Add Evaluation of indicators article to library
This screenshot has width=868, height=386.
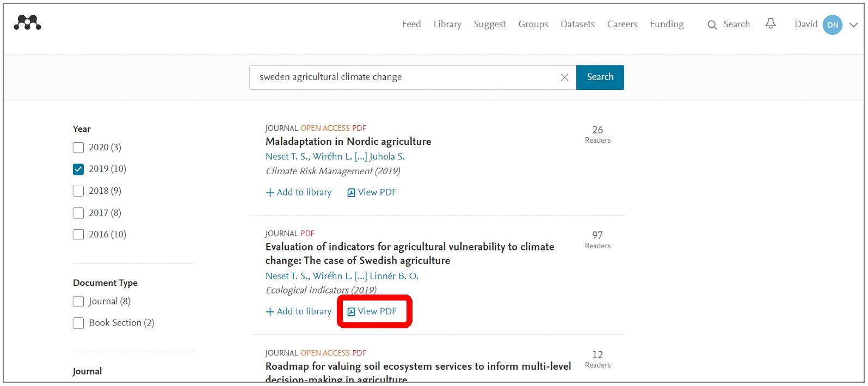coord(299,311)
